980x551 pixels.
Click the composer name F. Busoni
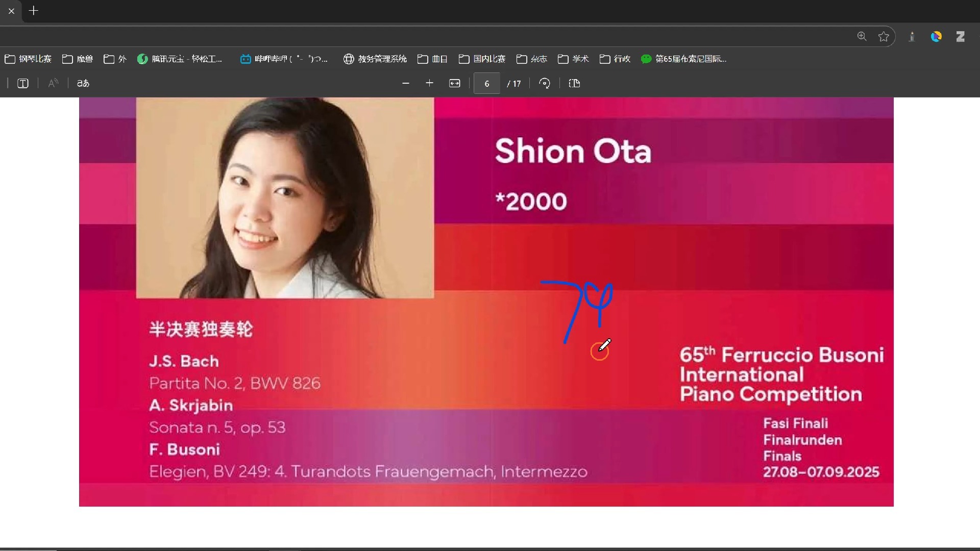(185, 449)
